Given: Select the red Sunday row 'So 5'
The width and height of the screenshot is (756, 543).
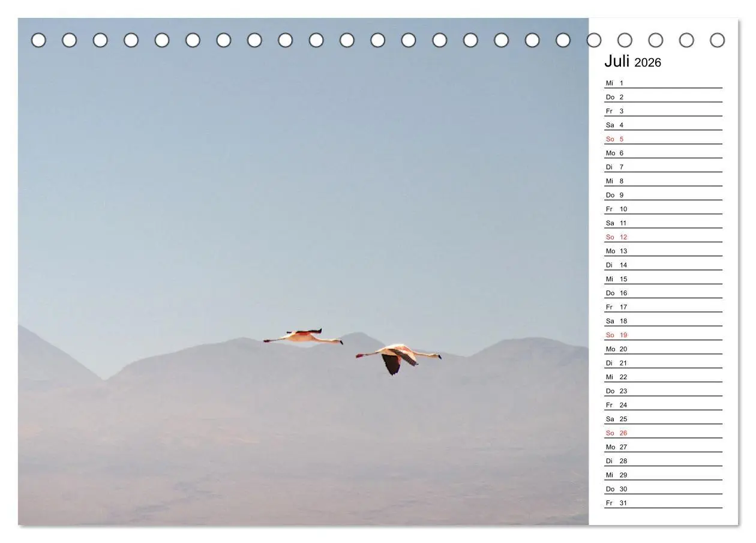Looking at the screenshot, I should click(663, 139).
